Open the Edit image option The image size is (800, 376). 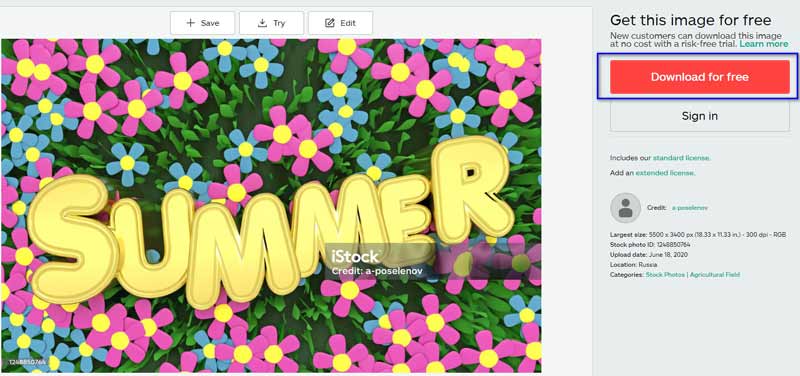[x=340, y=23]
